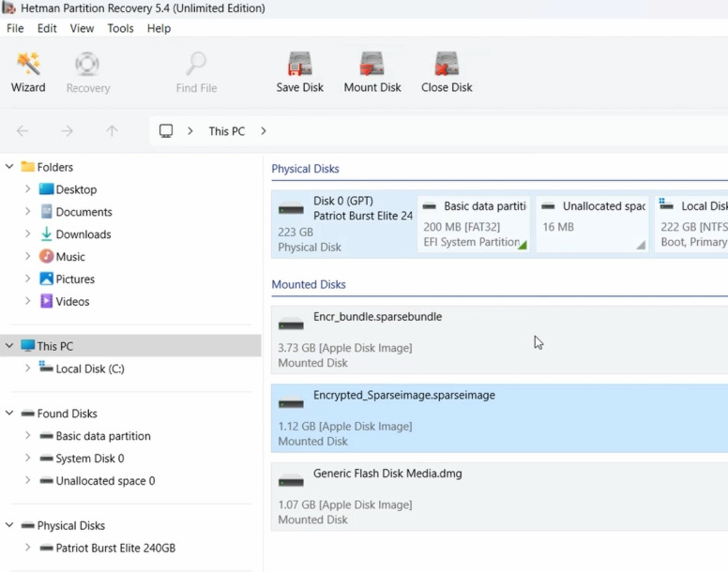The image size is (728, 572).
Task: Select Disk 0 (GPT) Patriot Burst Elite
Action: click(x=342, y=223)
